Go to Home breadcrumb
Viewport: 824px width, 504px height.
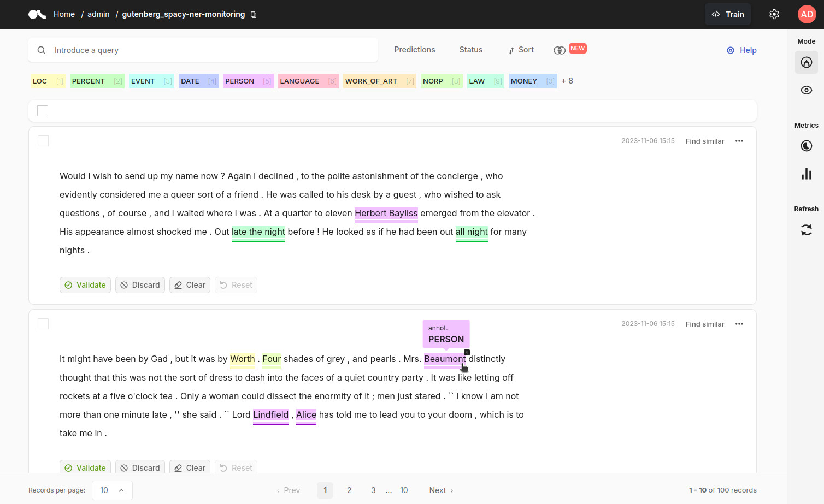click(64, 14)
